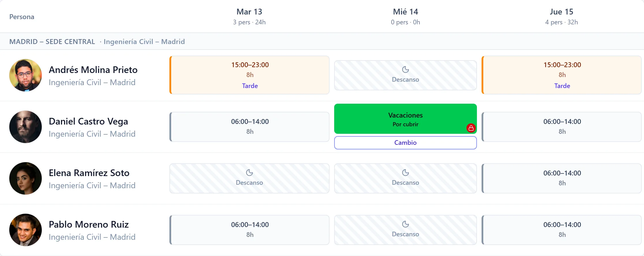Viewport: 644px width, 256px height.
Task: Open Andrés Molina Prieto's avatar photo
Action: (26, 75)
